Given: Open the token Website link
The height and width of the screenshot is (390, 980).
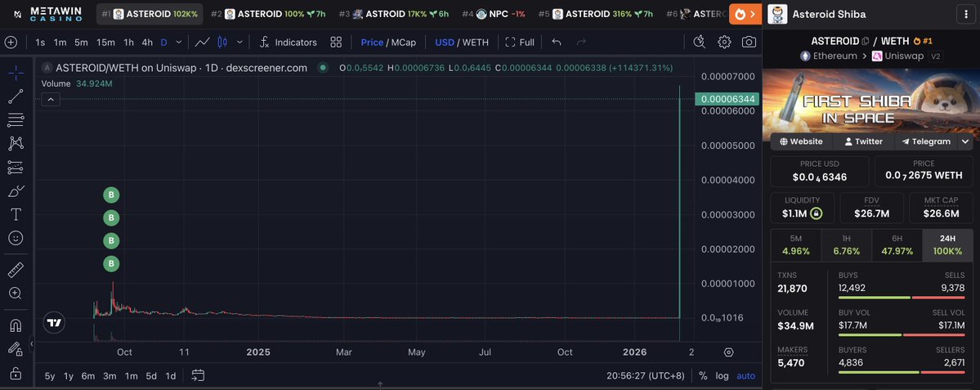Looking at the screenshot, I should 801,141.
